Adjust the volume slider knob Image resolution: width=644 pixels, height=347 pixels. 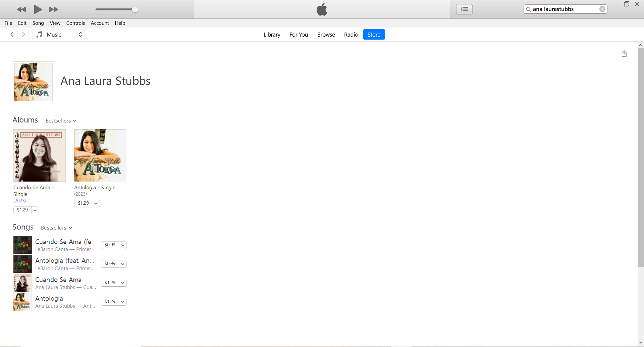135,9
